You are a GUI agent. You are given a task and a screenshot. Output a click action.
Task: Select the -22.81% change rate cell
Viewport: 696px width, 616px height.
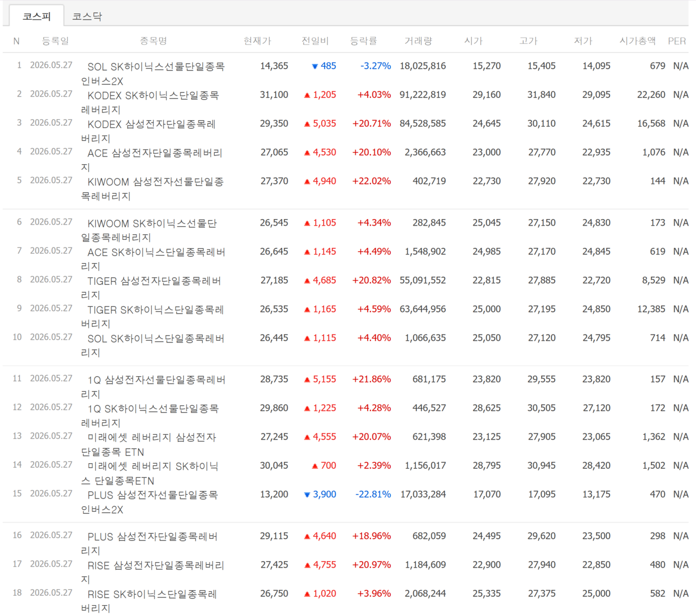tap(374, 494)
